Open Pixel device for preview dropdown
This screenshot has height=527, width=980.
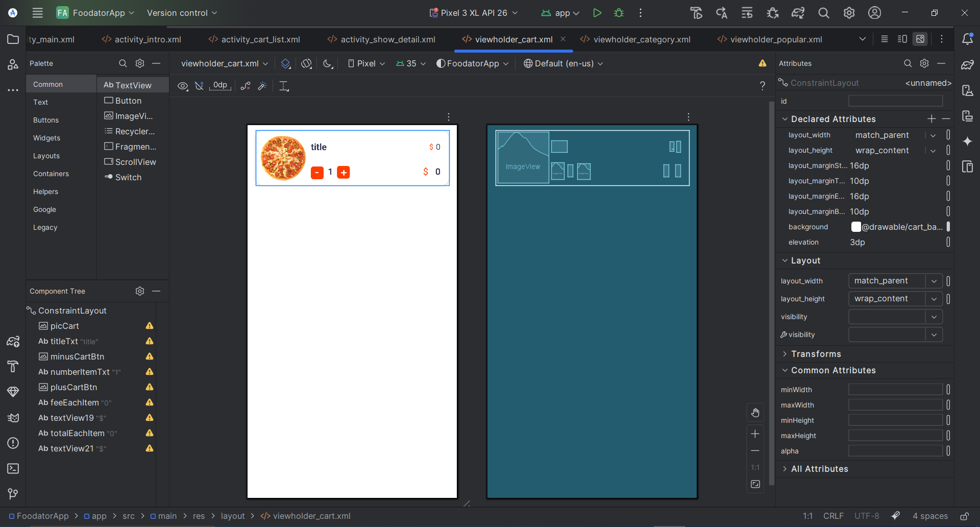(366, 63)
